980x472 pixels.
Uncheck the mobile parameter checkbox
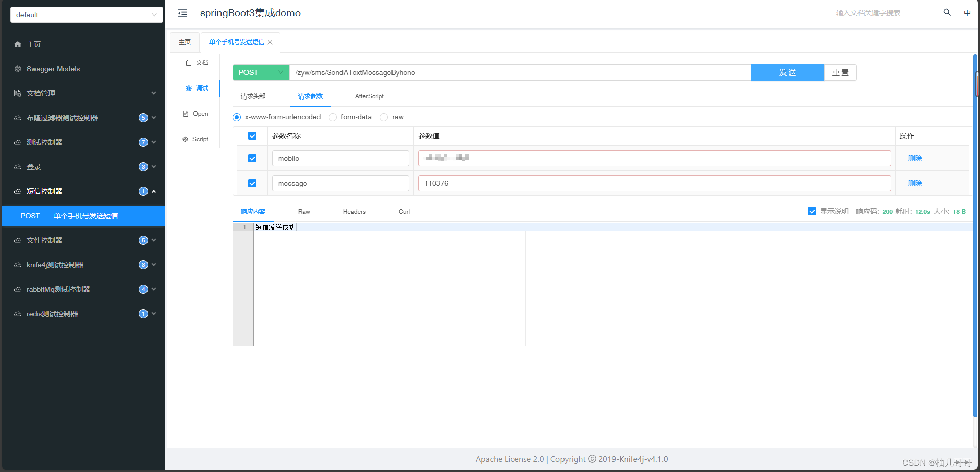tap(252, 158)
